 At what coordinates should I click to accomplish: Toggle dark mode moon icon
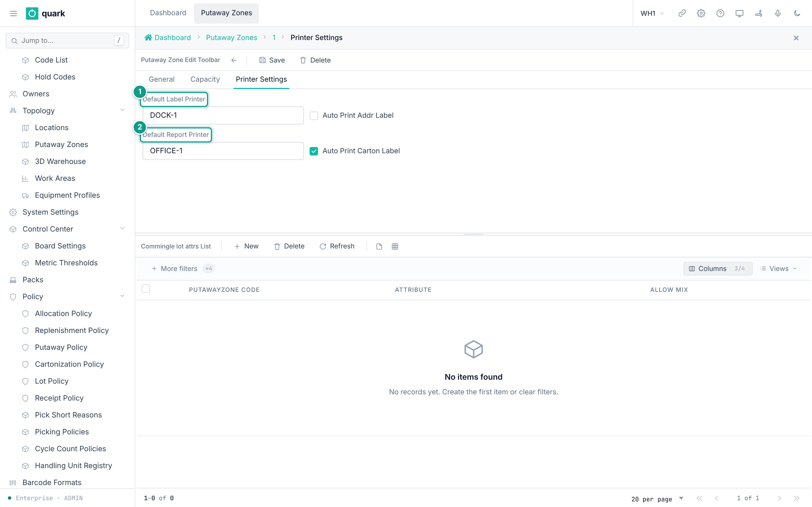click(x=797, y=14)
